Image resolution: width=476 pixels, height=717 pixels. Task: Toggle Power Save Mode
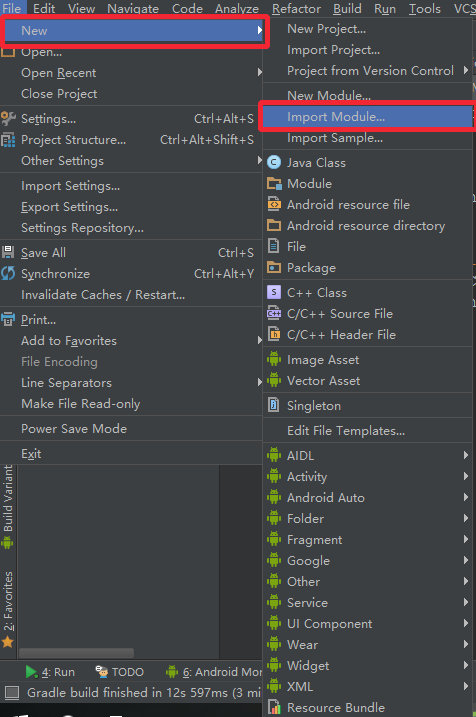tap(131, 429)
